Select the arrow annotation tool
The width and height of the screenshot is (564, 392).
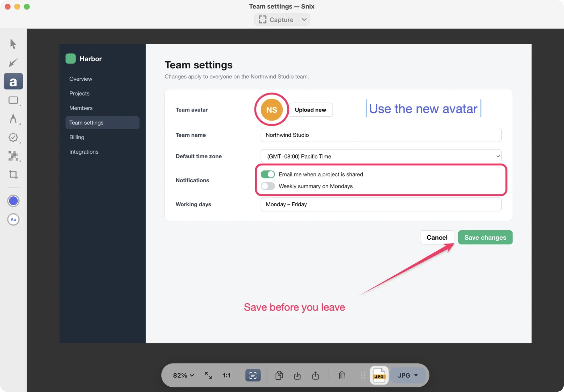(x=13, y=63)
